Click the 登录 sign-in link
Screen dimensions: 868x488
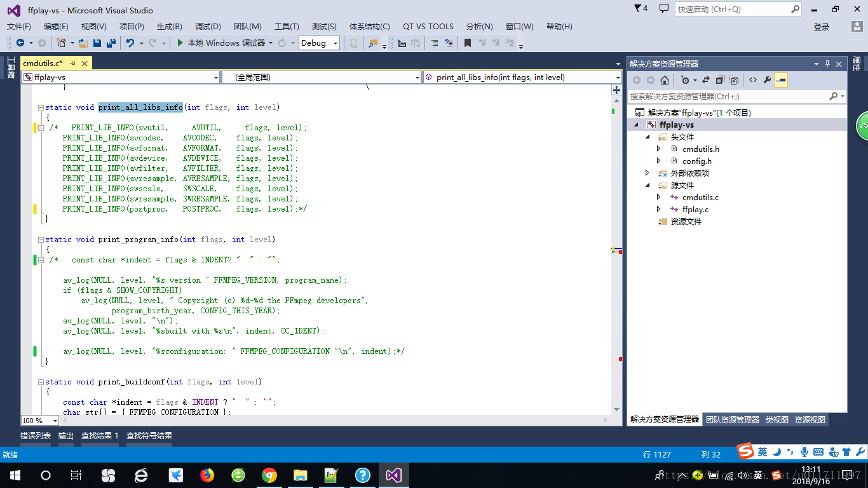(822, 27)
